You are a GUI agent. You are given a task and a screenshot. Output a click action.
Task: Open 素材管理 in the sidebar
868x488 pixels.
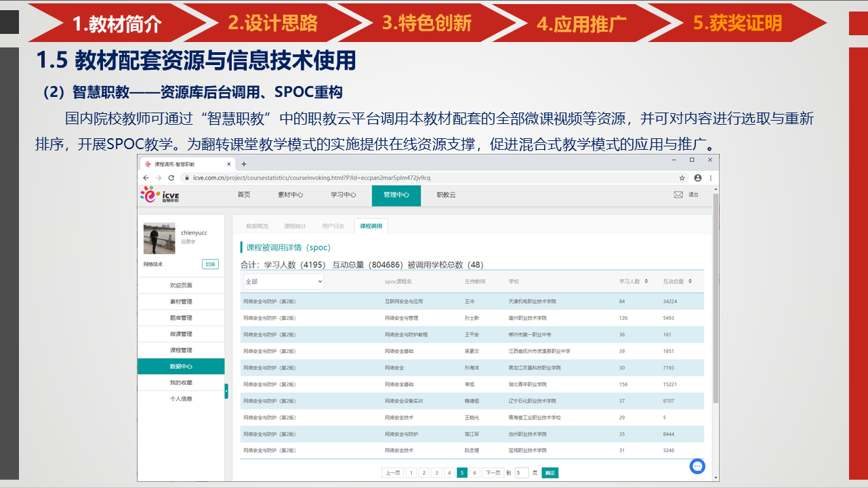181,302
